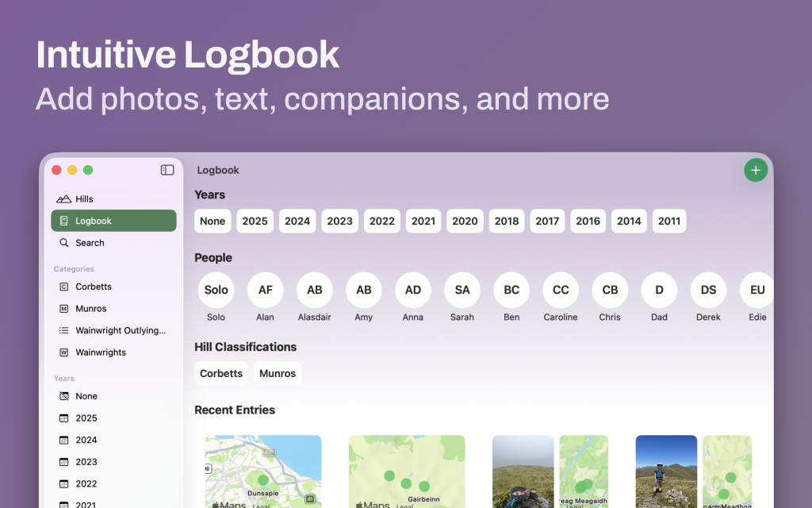Select the Corbetts category in sidebar
Image resolution: width=812 pixels, height=508 pixels.
94,287
